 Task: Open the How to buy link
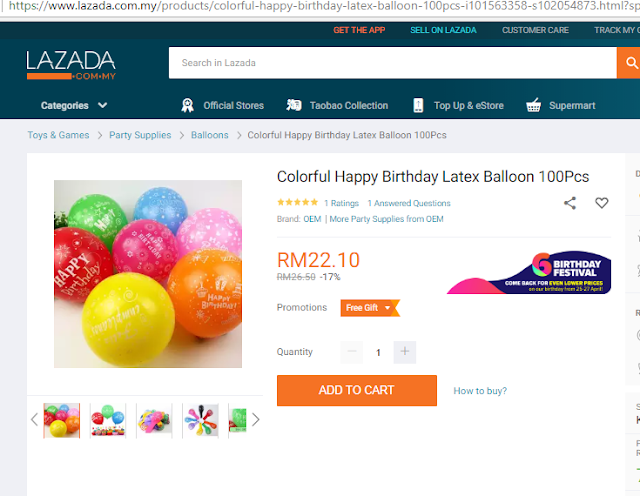coord(480,391)
